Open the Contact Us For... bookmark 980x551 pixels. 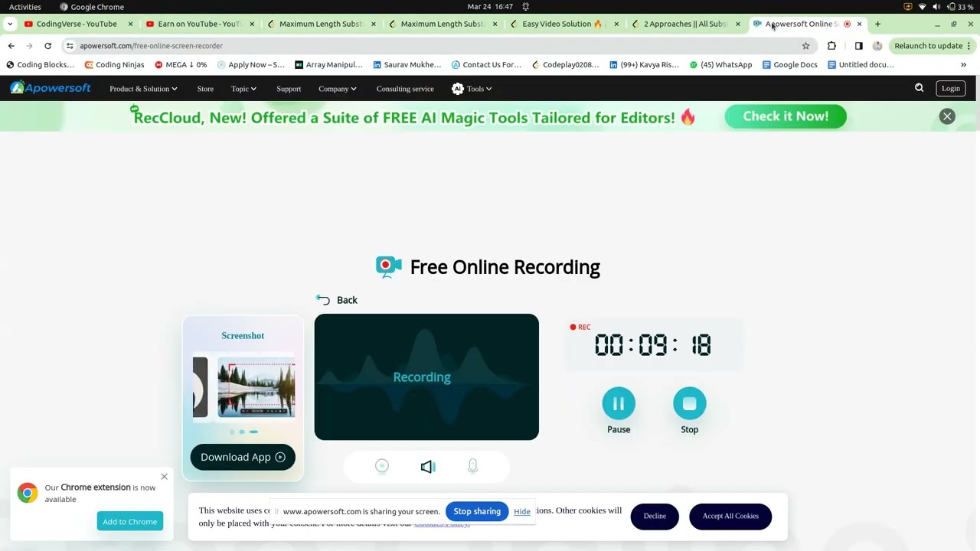486,65
